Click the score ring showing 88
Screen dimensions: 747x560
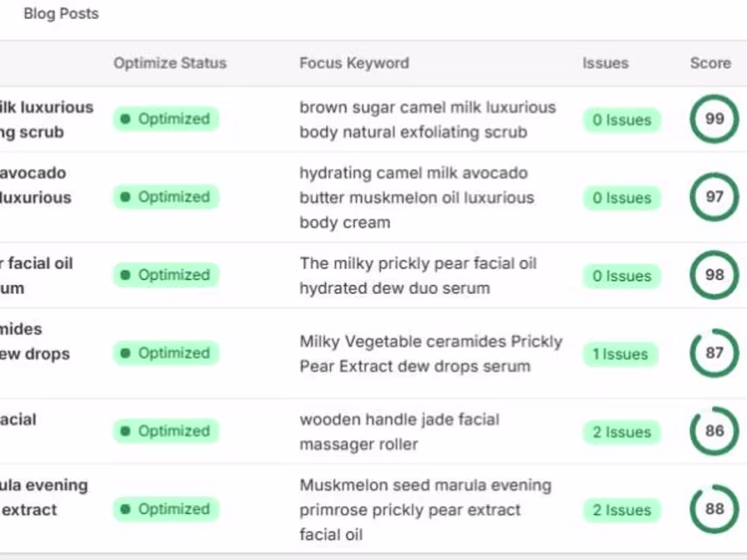(714, 510)
